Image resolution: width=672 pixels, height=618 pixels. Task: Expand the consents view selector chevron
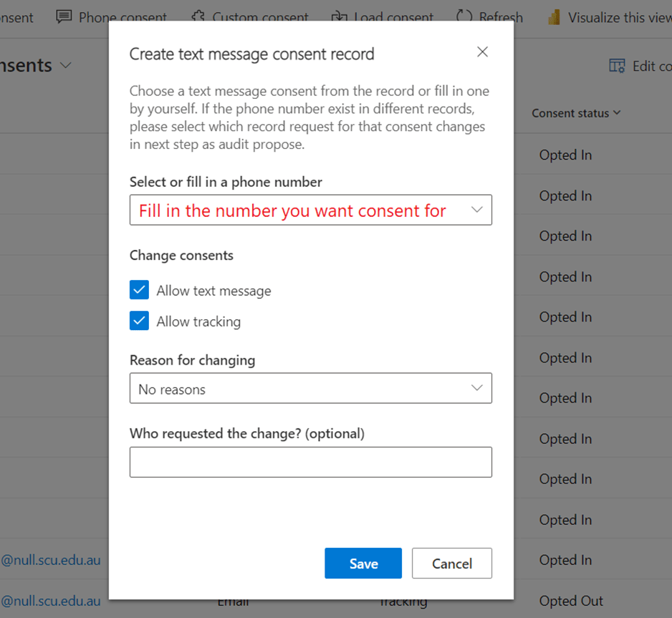point(66,65)
